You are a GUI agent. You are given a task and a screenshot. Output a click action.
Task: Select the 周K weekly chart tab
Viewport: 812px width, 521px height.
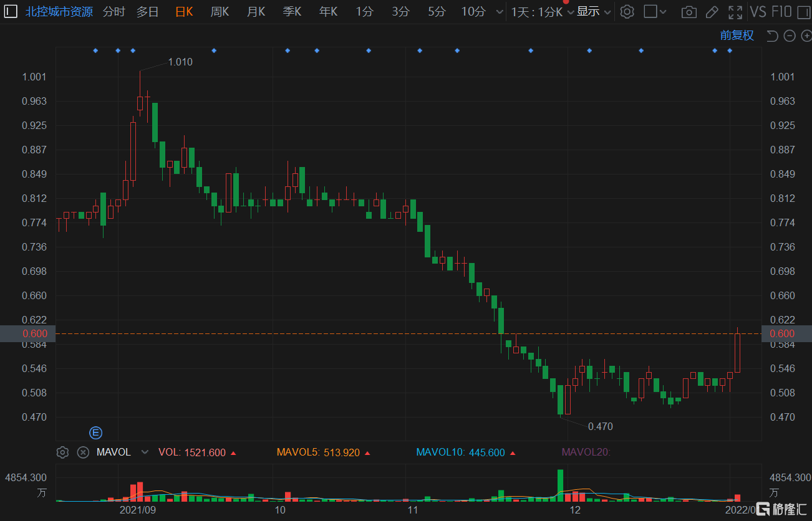point(220,12)
